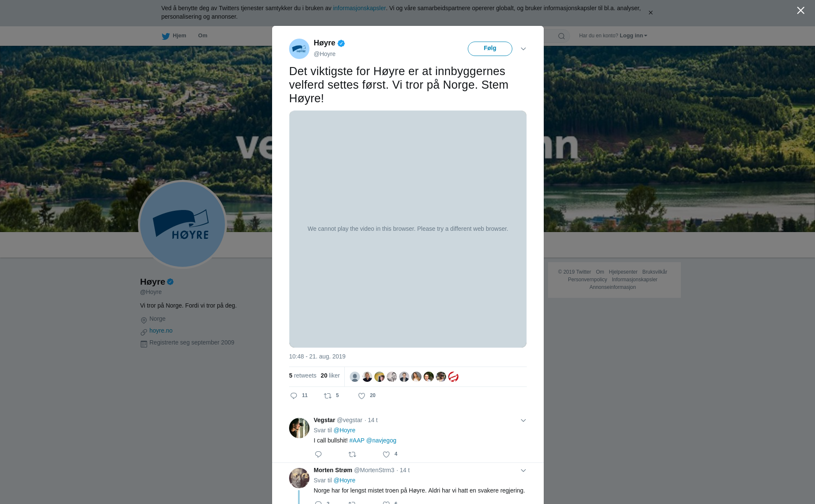Close the tweet overlay dialog
The image size is (815, 504).
[x=801, y=10]
